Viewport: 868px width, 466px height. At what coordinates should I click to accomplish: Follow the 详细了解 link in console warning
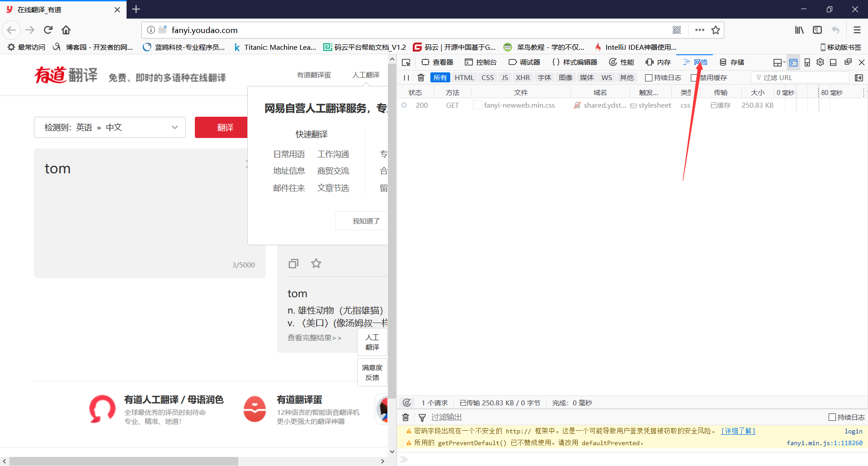(x=738, y=431)
